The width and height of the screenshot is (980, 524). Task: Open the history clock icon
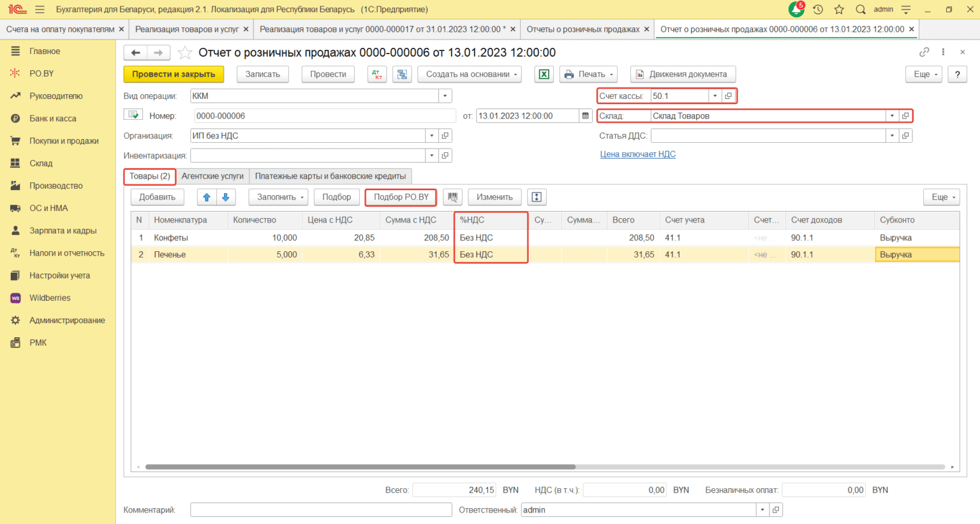click(x=818, y=10)
